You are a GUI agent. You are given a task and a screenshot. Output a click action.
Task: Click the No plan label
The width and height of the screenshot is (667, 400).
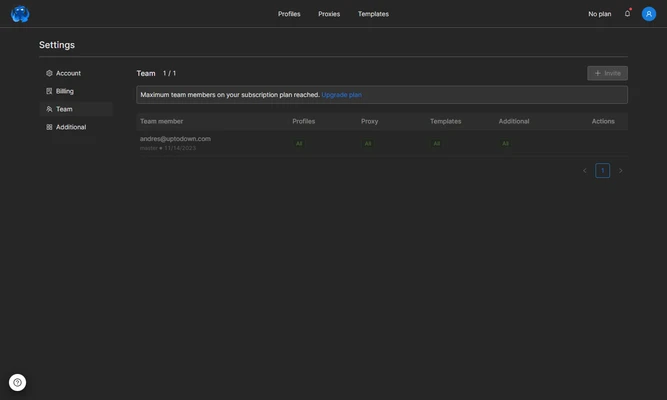(x=600, y=14)
